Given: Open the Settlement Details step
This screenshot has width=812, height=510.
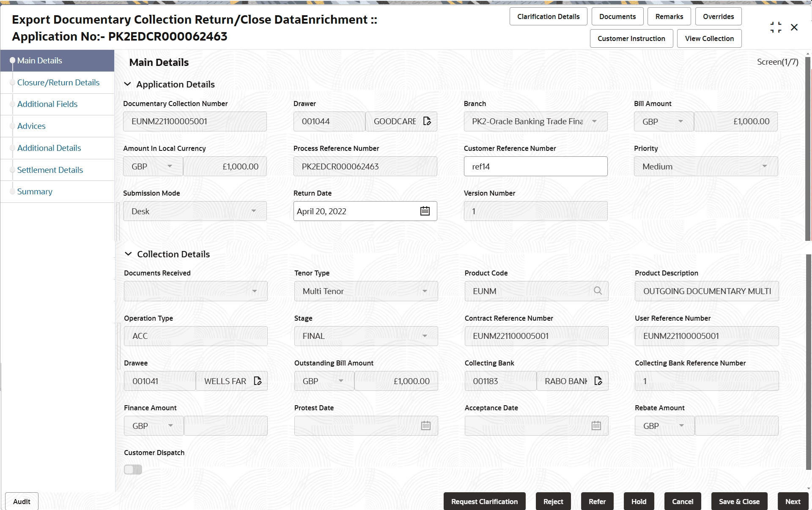Looking at the screenshot, I should coord(50,170).
